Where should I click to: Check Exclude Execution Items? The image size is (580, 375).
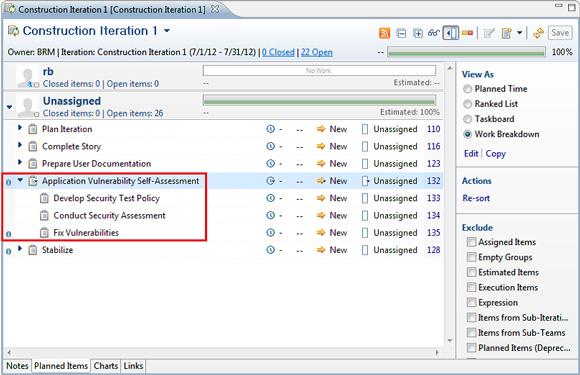(471, 287)
